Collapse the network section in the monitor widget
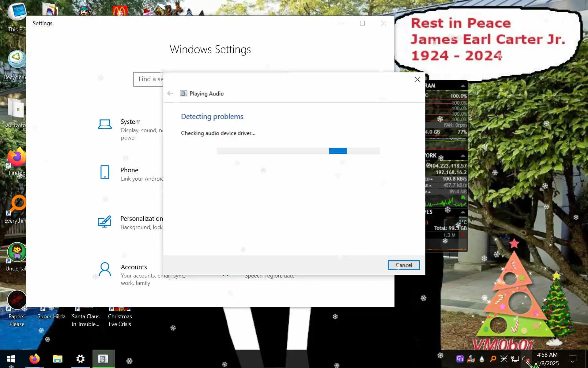Image resolution: width=588 pixels, height=368 pixels. click(463, 156)
